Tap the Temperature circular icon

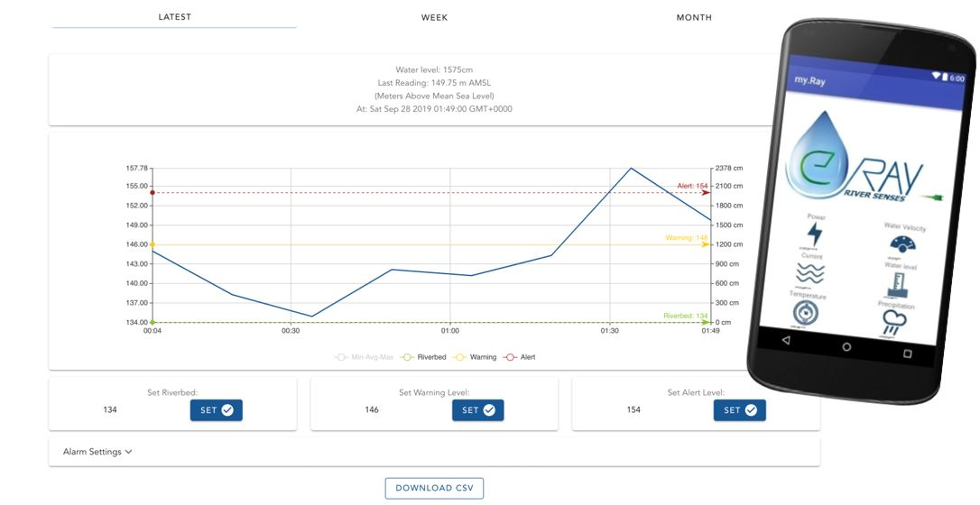803,313
